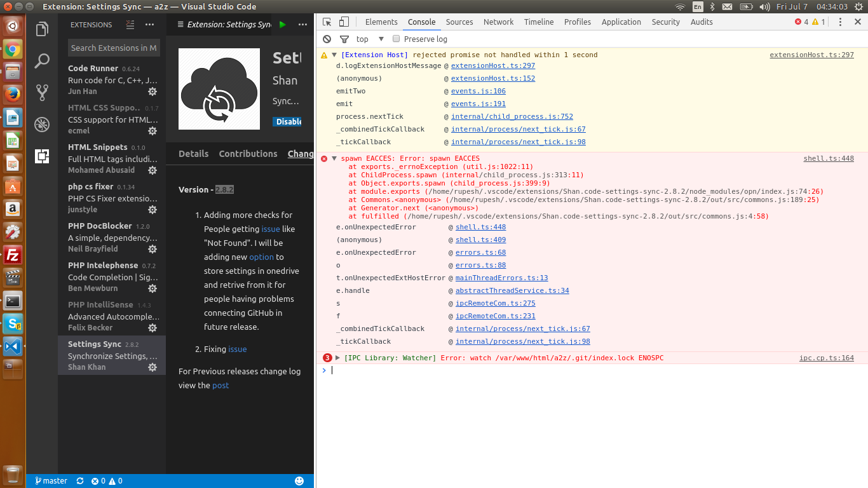Click the synchronize changes icon in status bar
This screenshot has width=868, height=488.
click(79, 481)
